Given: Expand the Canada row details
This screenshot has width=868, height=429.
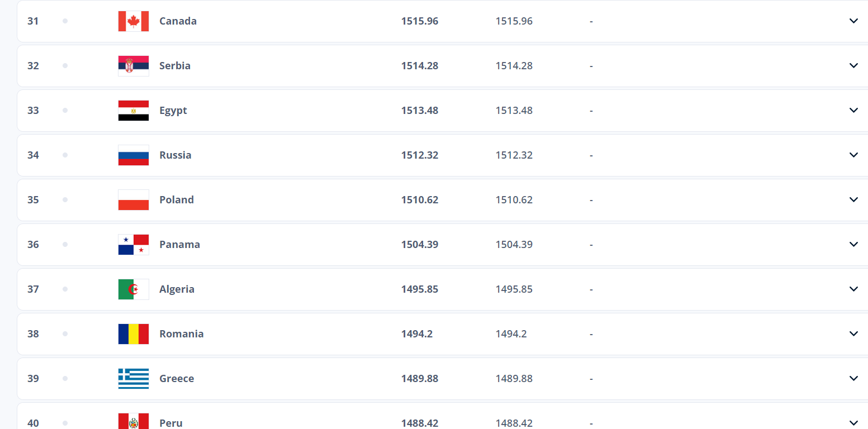Looking at the screenshot, I should pos(853,21).
